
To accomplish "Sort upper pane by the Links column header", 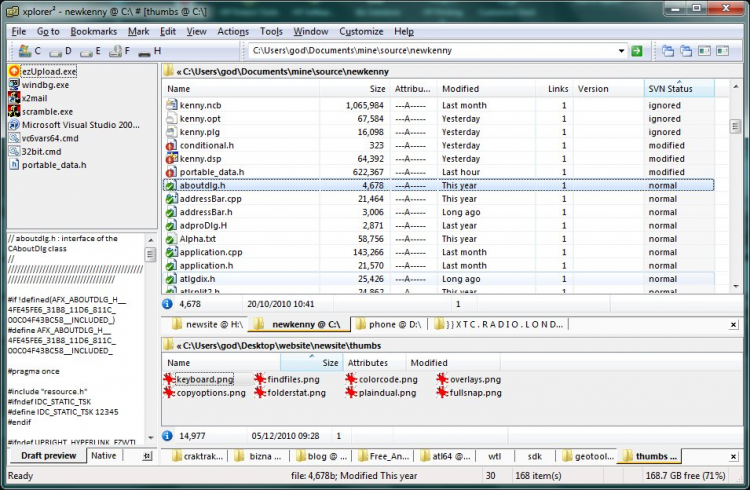I will 554,89.
